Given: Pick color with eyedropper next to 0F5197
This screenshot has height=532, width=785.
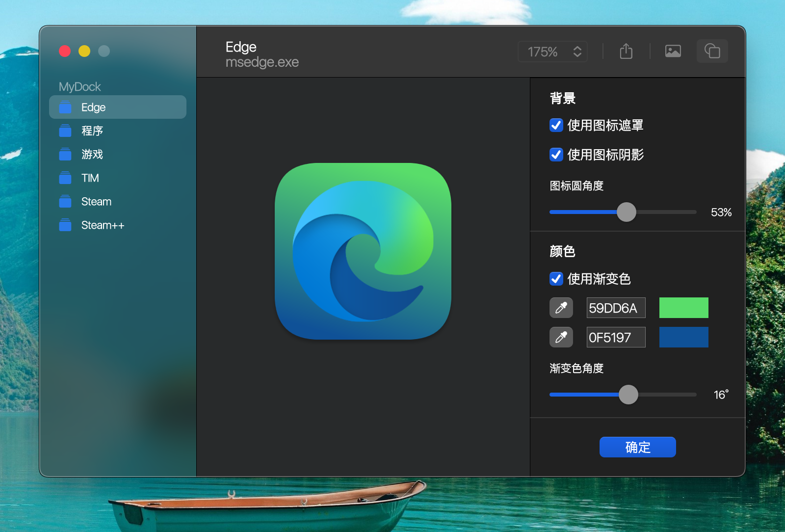Looking at the screenshot, I should (x=561, y=337).
